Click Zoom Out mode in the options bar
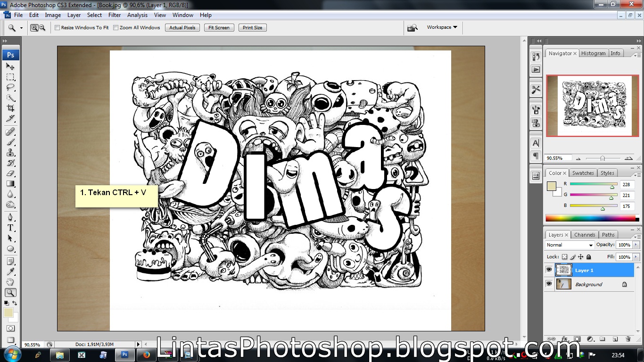The height and width of the screenshot is (362, 644). pos(42,28)
